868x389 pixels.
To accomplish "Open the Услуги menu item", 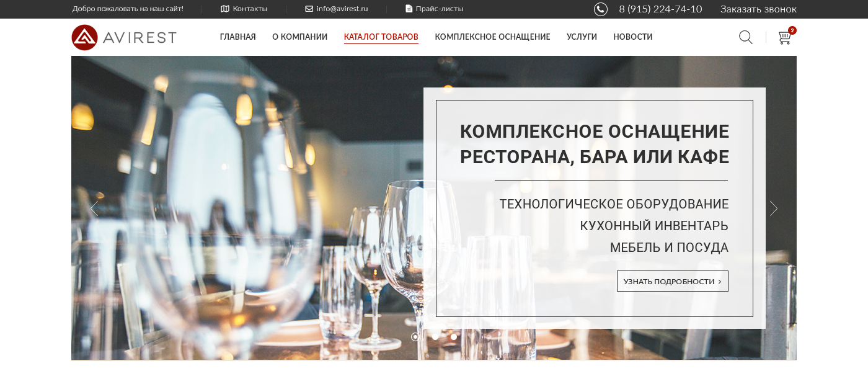I will point(582,37).
